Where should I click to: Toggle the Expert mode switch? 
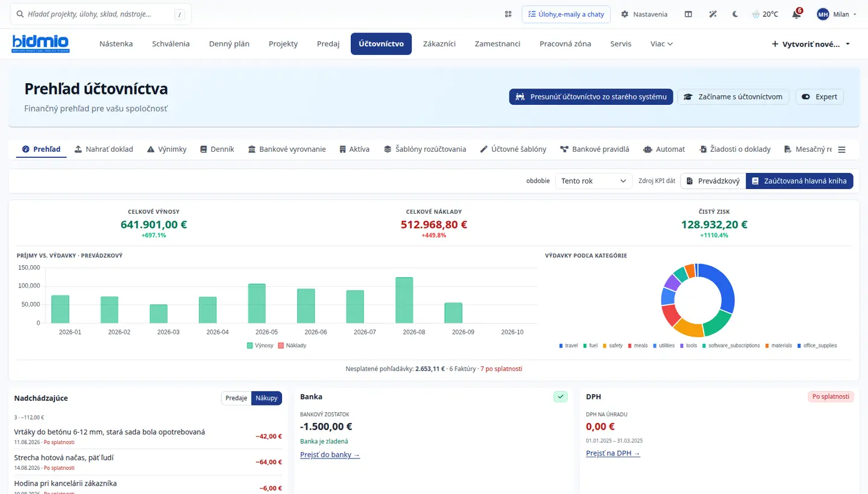(820, 96)
